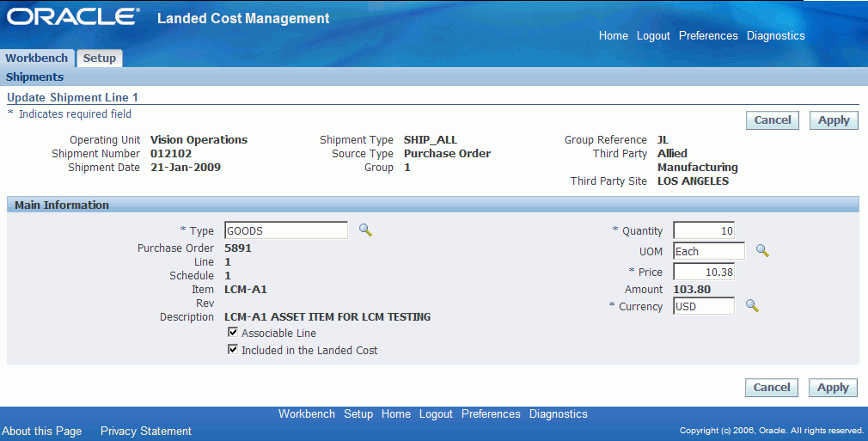Viewport: 868px width, 441px height.
Task: Focus the Type field containing GOODS
Action: pos(286,230)
